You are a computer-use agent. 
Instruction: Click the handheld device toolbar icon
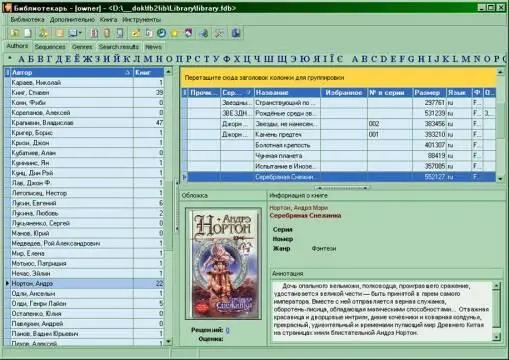(x=120, y=33)
